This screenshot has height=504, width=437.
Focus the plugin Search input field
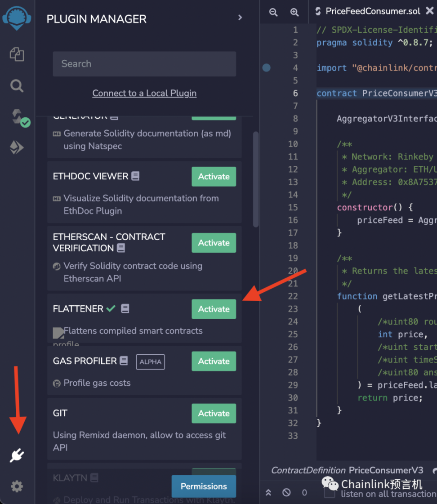[x=144, y=64]
